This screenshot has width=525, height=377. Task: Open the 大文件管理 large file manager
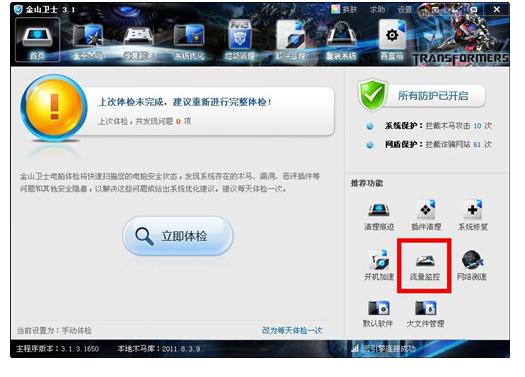(x=425, y=313)
